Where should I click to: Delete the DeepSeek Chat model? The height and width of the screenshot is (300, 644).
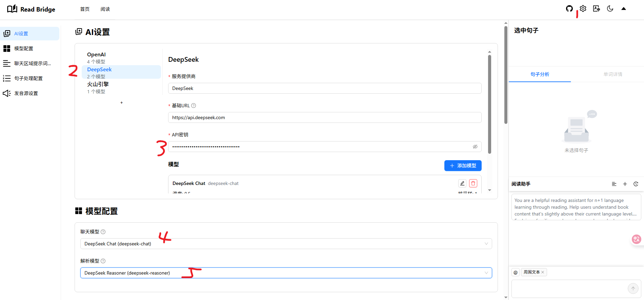(x=473, y=183)
